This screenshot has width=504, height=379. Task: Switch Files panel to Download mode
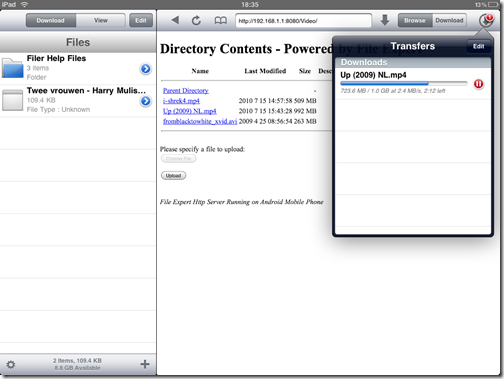[x=51, y=20]
